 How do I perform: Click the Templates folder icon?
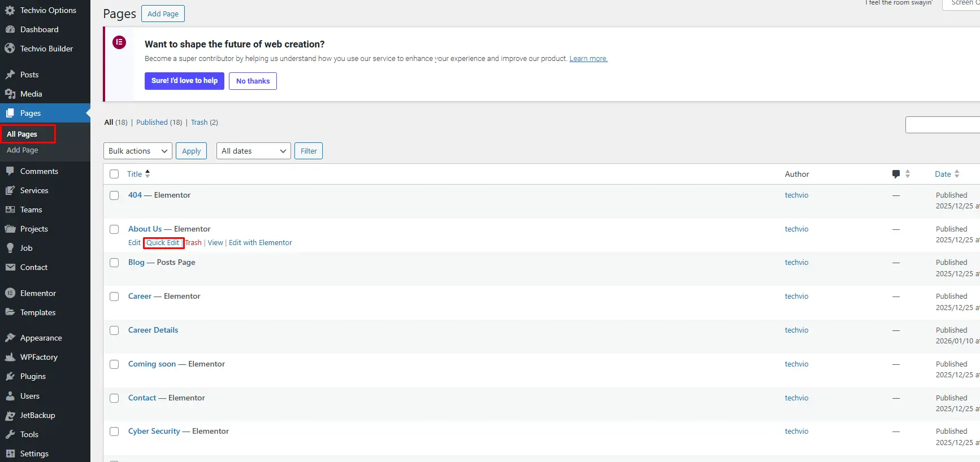pos(10,312)
